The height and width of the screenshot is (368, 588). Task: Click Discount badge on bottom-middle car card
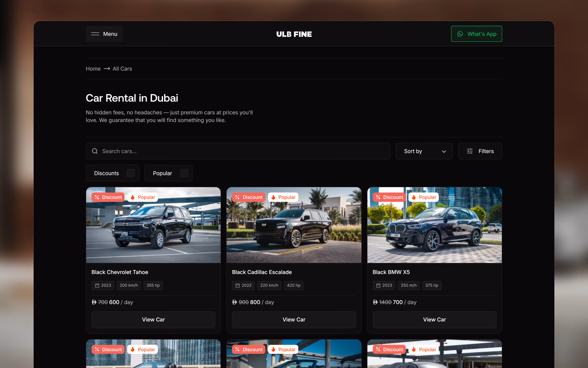pos(249,349)
